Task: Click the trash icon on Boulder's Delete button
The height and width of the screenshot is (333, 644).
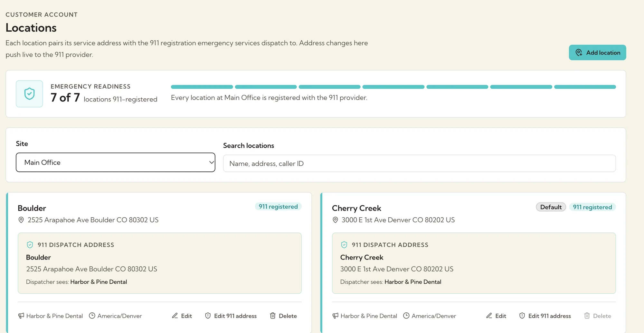Action: coord(273,316)
